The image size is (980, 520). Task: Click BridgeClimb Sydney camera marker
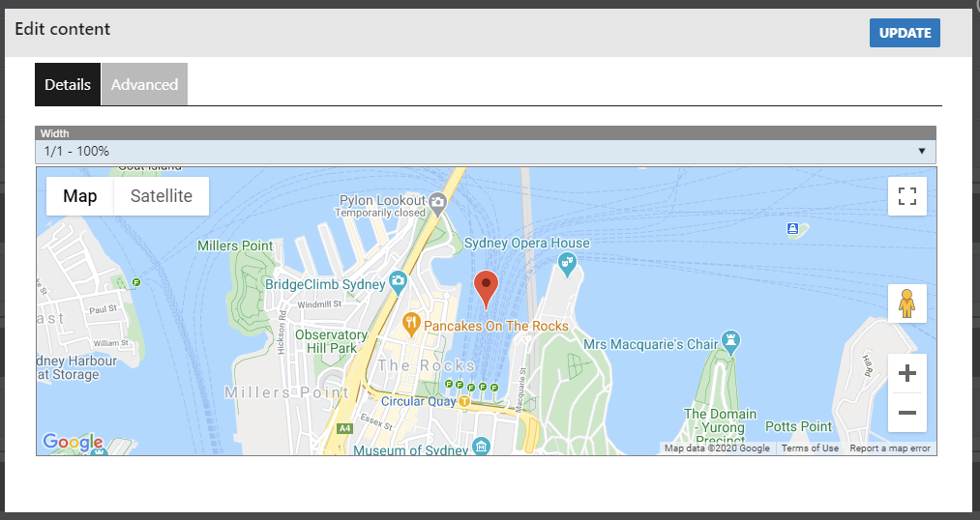397,283
